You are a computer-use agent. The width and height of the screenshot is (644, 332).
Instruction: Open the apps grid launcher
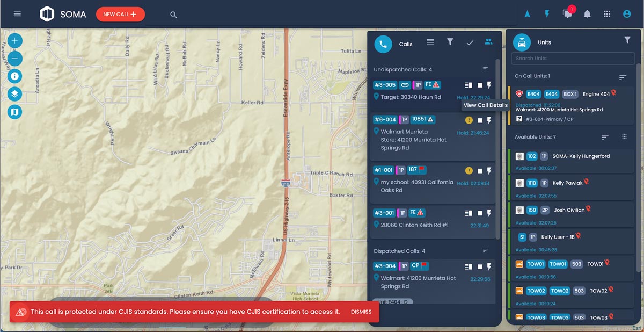tap(607, 14)
